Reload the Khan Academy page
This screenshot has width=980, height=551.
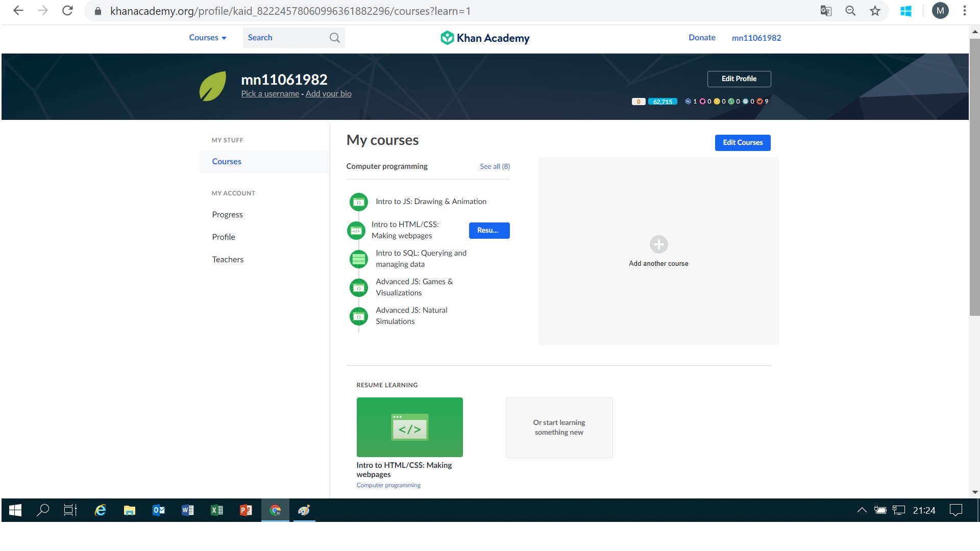67,11
